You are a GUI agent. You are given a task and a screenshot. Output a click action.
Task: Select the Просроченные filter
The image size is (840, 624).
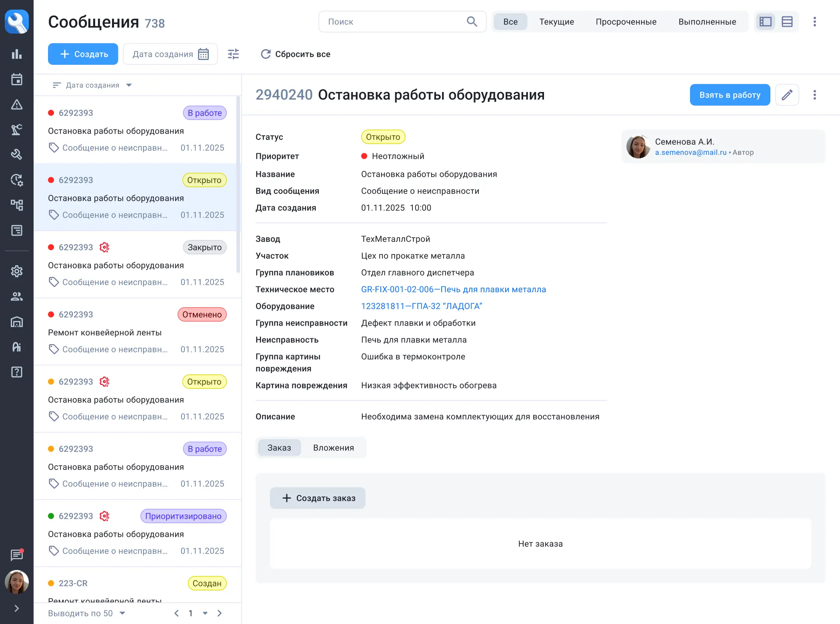626,22
